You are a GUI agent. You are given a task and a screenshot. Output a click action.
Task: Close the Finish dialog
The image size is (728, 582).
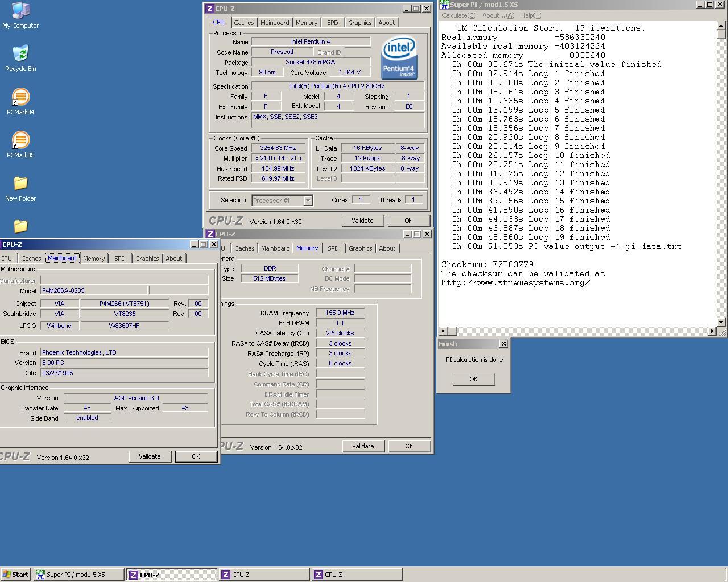[x=503, y=344]
